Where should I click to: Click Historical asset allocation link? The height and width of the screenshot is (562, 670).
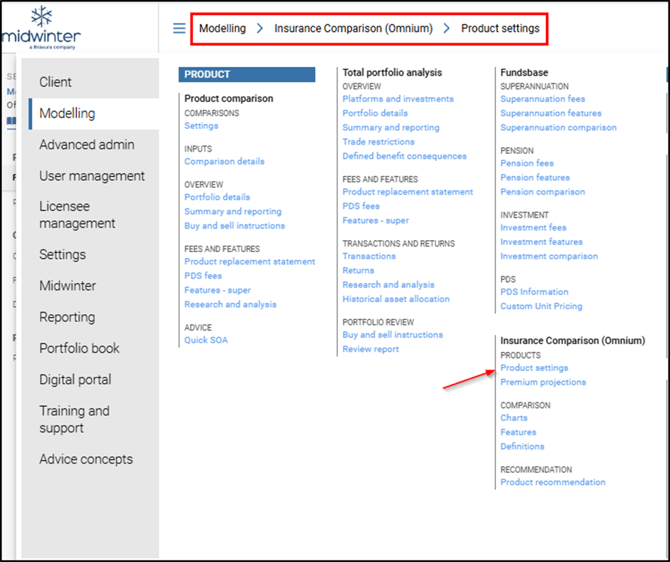tap(396, 299)
